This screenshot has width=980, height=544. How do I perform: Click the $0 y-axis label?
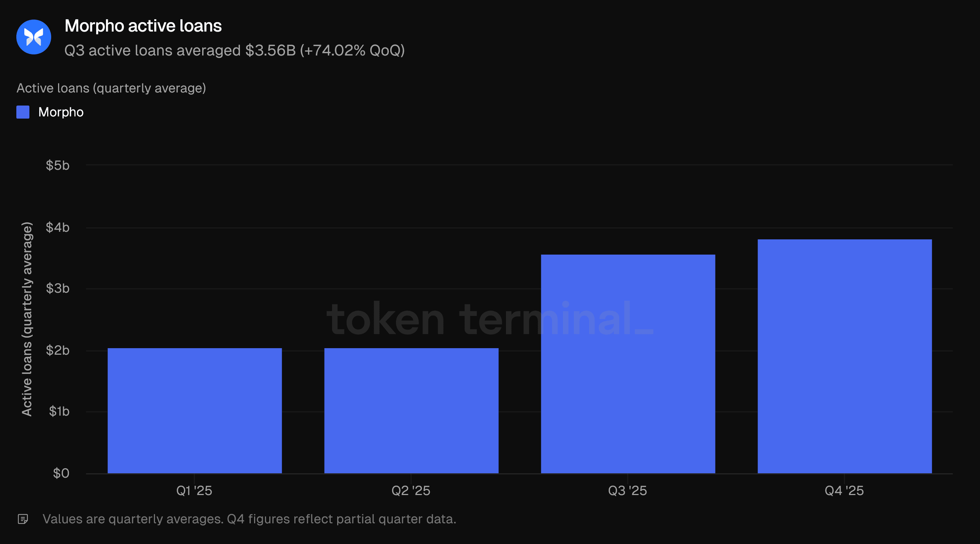coord(61,473)
